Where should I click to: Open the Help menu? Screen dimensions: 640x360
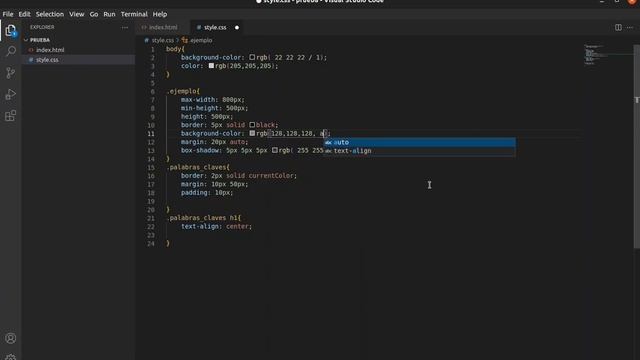(160, 14)
